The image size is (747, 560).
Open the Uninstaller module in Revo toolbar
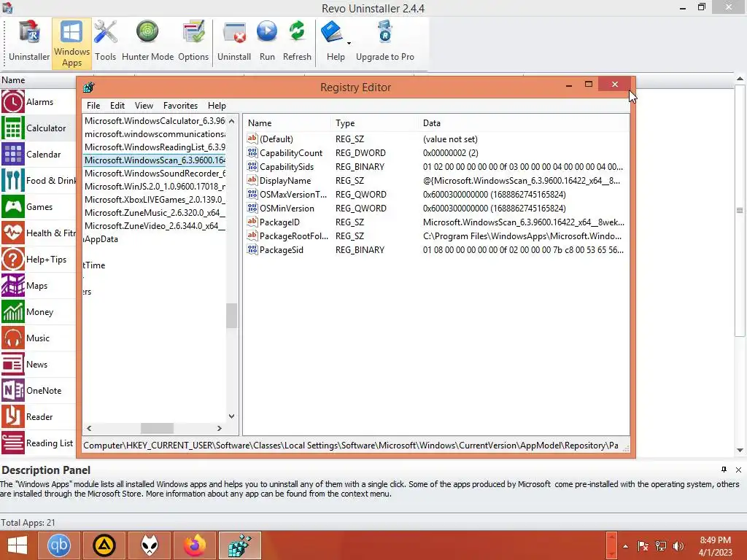(x=29, y=43)
